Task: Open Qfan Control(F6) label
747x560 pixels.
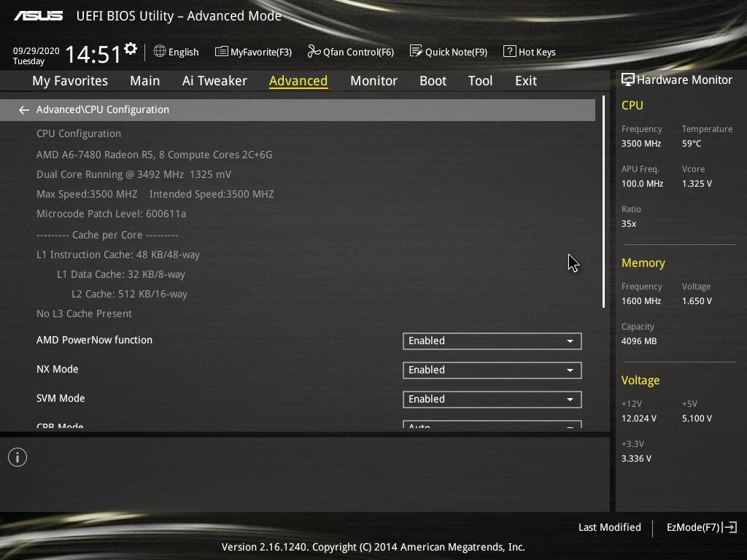Action: (x=358, y=52)
